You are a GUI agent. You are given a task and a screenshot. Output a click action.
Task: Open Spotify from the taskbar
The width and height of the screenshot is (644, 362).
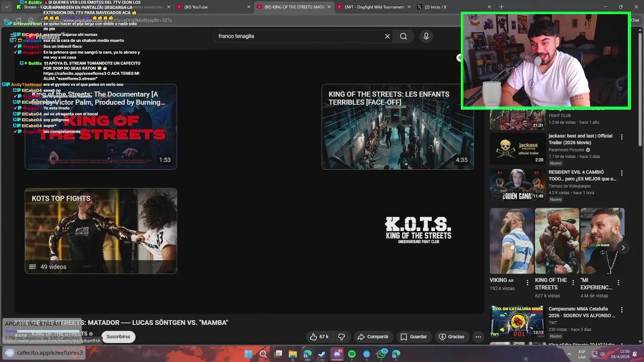[352, 354]
